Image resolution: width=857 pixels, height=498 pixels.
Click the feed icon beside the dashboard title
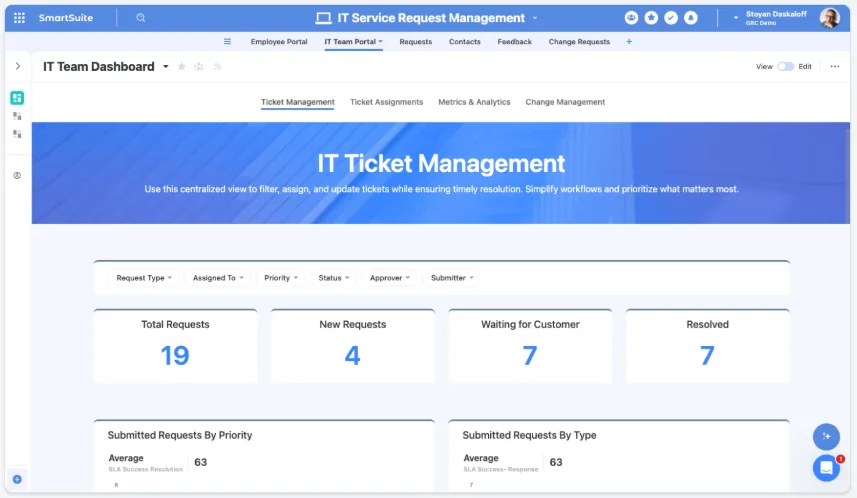[x=217, y=67]
